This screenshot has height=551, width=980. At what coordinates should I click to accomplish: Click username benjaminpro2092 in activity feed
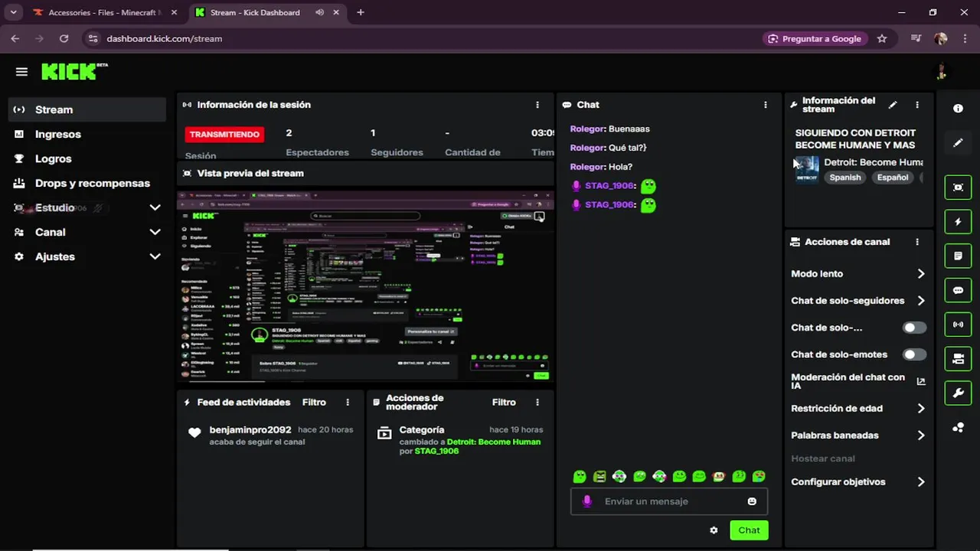click(250, 430)
